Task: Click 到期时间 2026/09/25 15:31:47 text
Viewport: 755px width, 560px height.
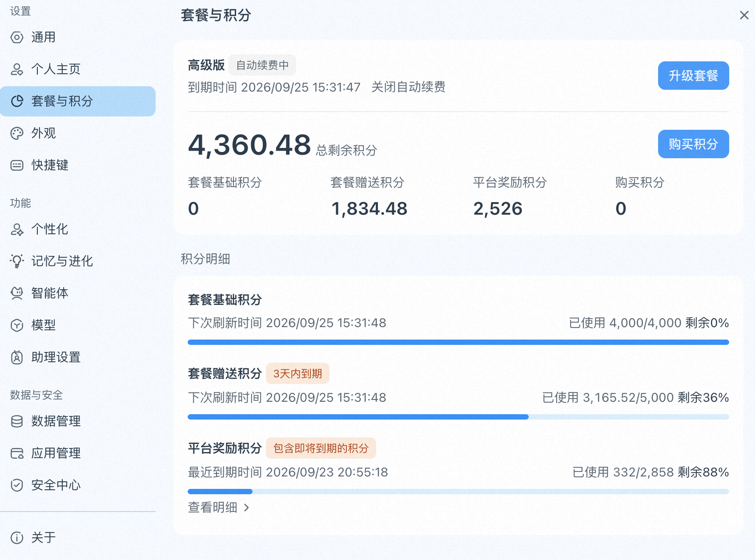Action: [274, 87]
